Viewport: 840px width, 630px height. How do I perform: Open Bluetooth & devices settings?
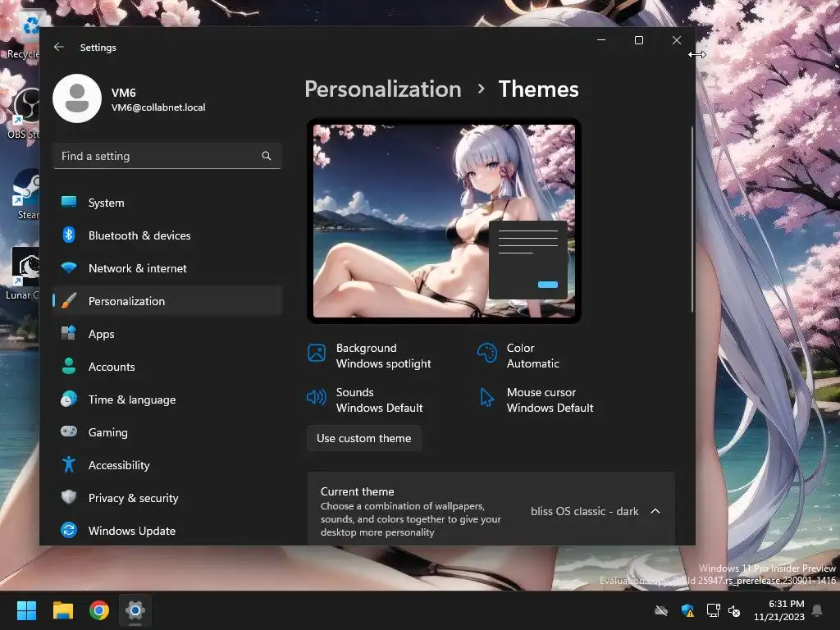pos(167,235)
